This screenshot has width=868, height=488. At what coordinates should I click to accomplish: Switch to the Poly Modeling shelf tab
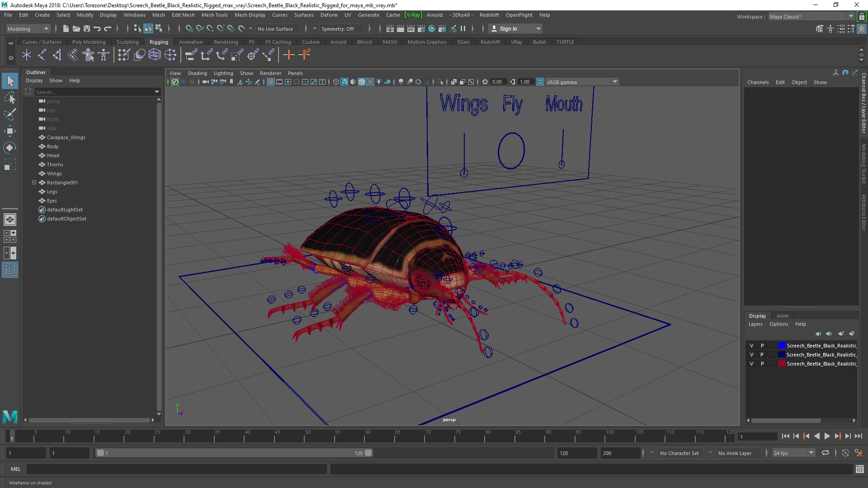[x=89, y=42]
